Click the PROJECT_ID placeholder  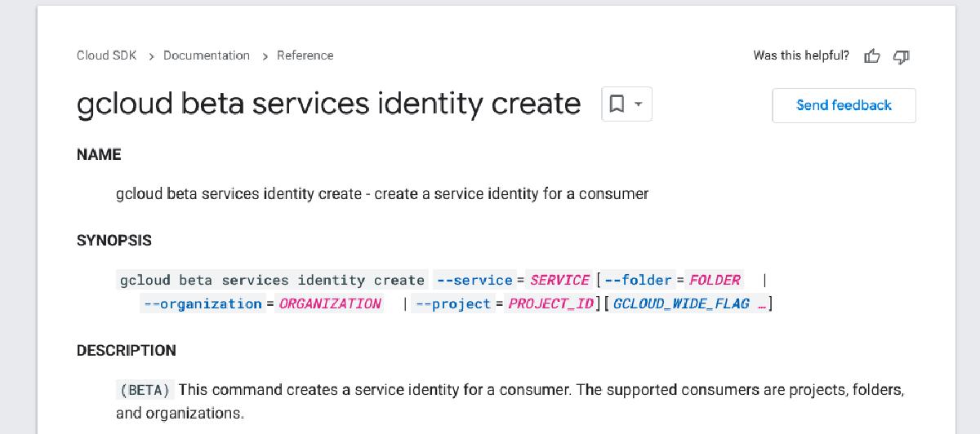(x=550, y=303)
